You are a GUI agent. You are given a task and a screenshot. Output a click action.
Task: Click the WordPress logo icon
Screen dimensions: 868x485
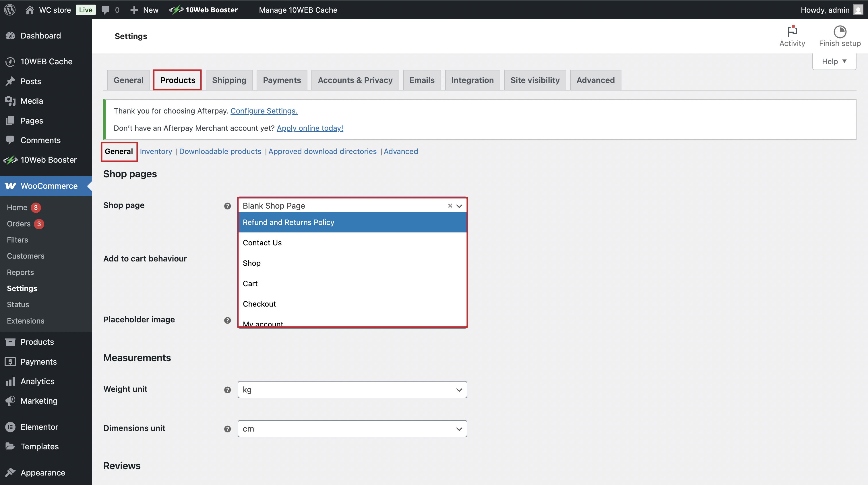pos(10,9)
